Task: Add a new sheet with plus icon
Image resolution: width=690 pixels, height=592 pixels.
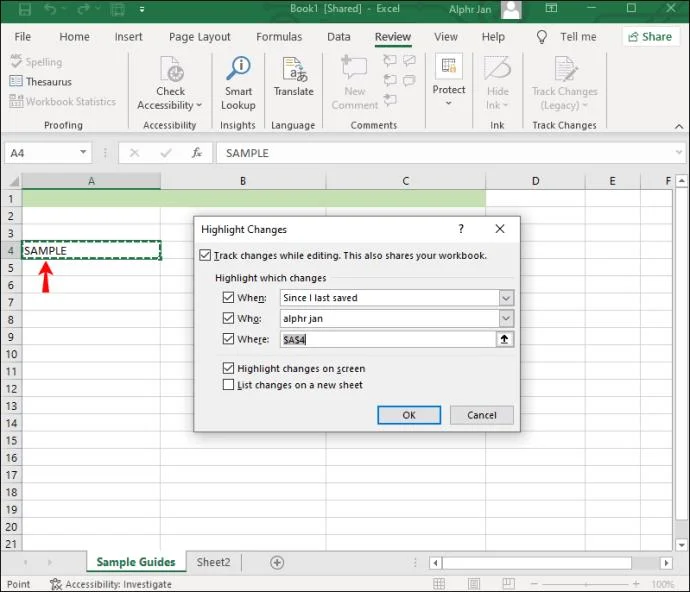Action: (277, 563)
